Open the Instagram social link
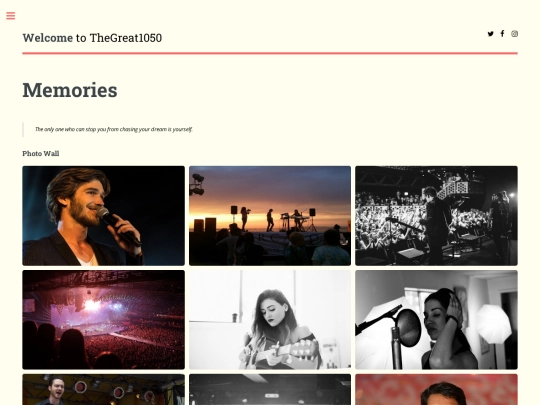This screenshot has width=540, height=405. point(515,34)
